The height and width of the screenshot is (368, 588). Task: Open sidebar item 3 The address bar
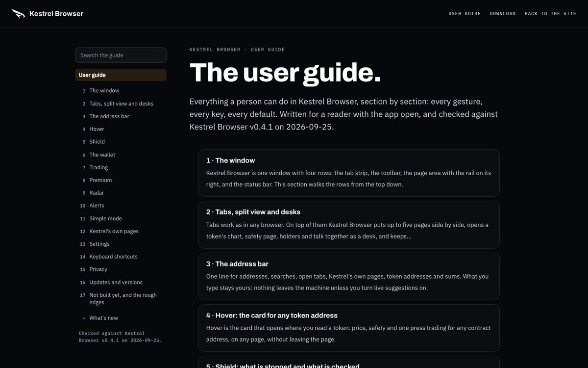pos(121,116)
